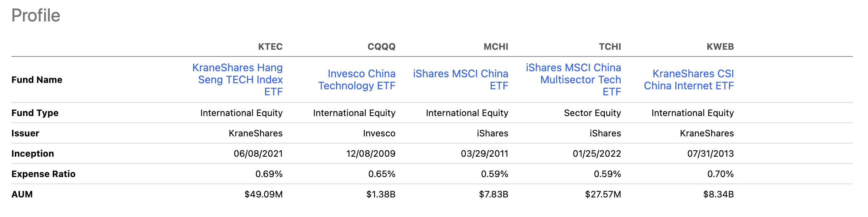Click the 0.70% expense ratio value

coord(720,174)
